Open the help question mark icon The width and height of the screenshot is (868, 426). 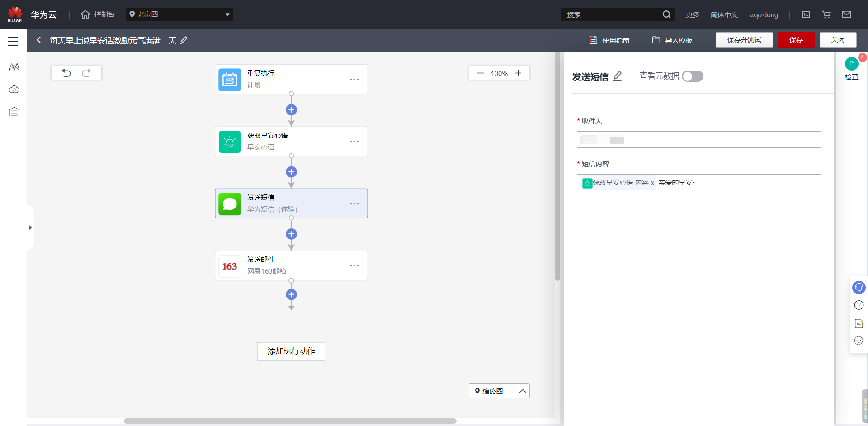click(x=859, y=305)
